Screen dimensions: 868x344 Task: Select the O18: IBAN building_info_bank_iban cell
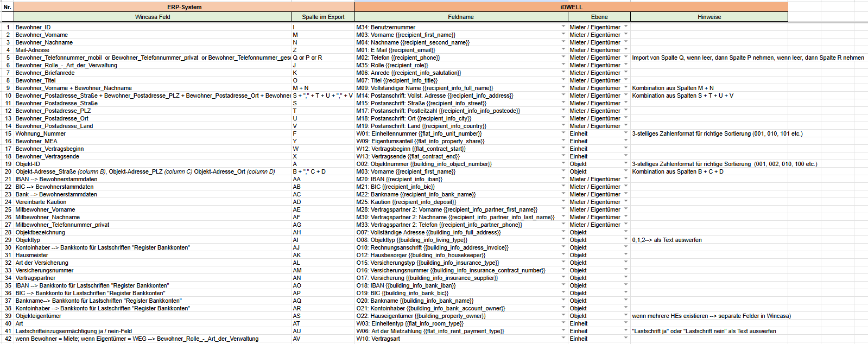[x=461, y=285]
